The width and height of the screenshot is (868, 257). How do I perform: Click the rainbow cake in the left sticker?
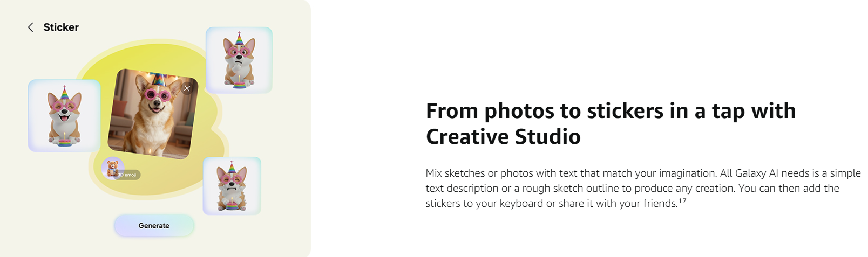[64, 141]
